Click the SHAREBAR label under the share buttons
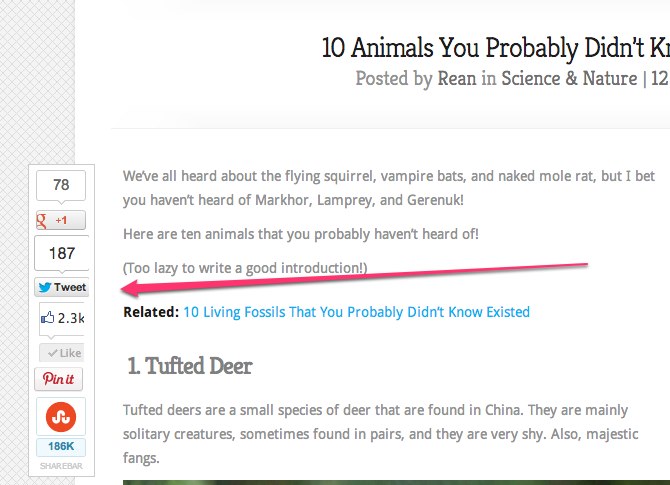 [60, 466]
